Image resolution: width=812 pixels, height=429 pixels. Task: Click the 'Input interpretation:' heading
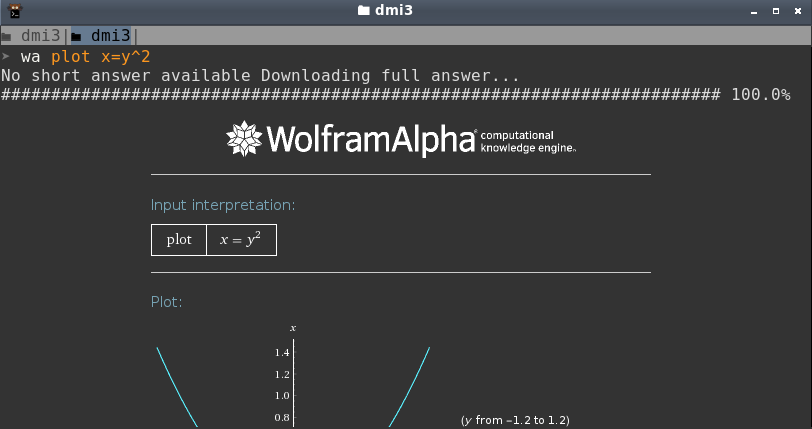point(223,205)
